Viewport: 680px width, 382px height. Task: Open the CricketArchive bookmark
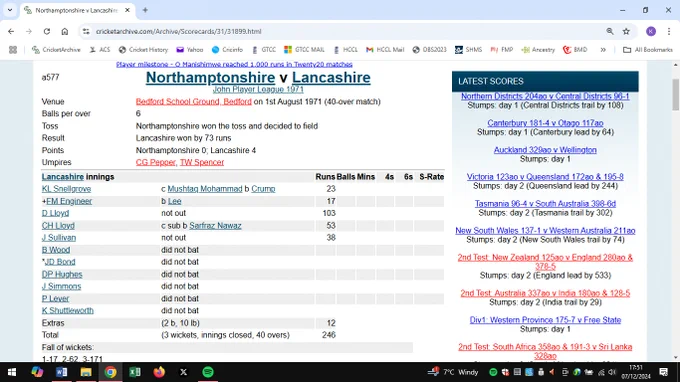pos(56,50)
